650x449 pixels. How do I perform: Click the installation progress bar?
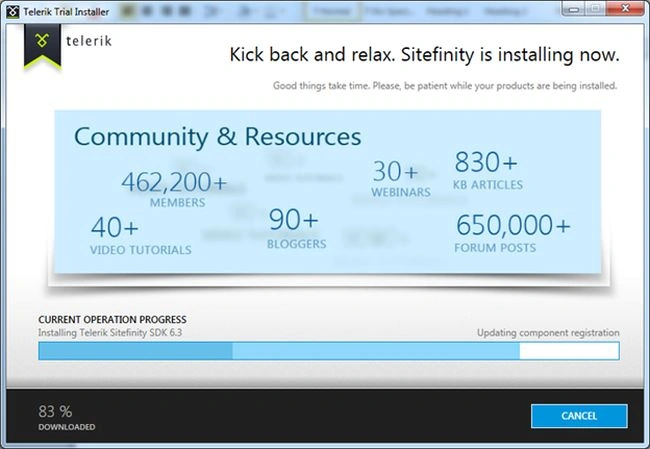tap(329, 351)
